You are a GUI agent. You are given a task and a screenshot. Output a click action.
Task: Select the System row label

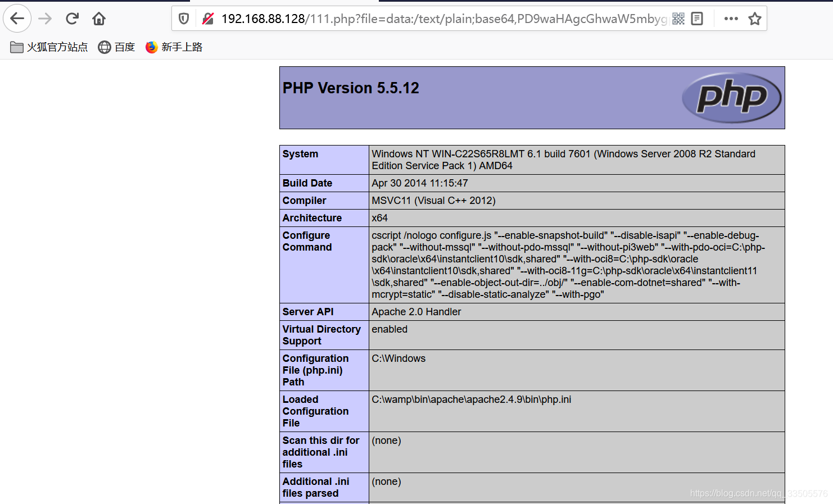[x=300, y=154]
